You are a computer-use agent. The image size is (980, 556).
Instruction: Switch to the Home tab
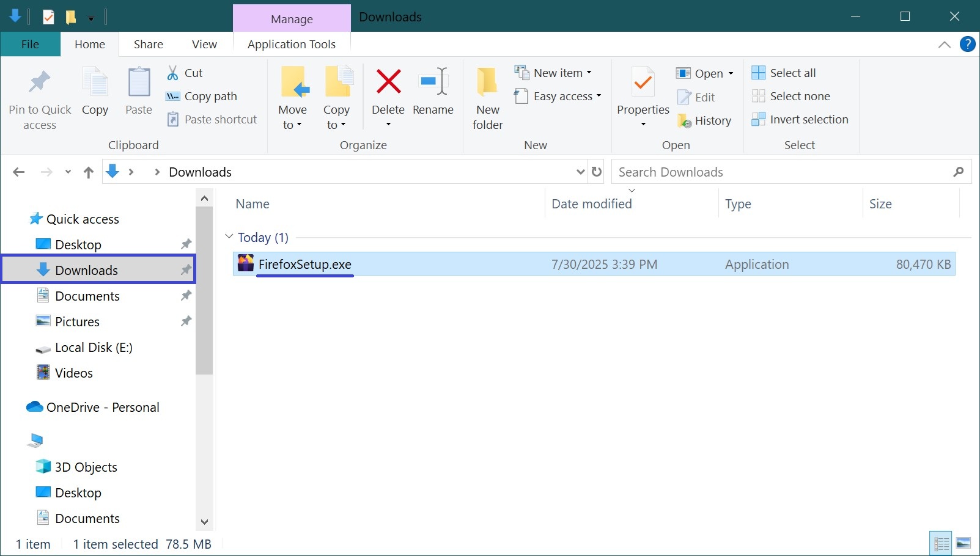tap(90, 44)
